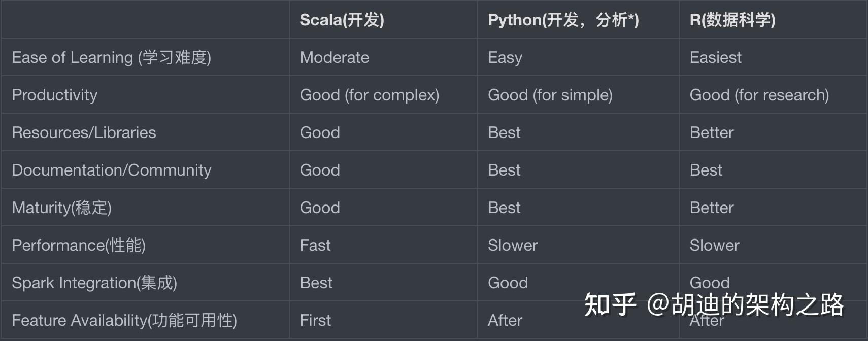Select the Maturity(稳定) row label
This screenshot has height=341, width=868.
pyautogui.click(x=61, y=208)
